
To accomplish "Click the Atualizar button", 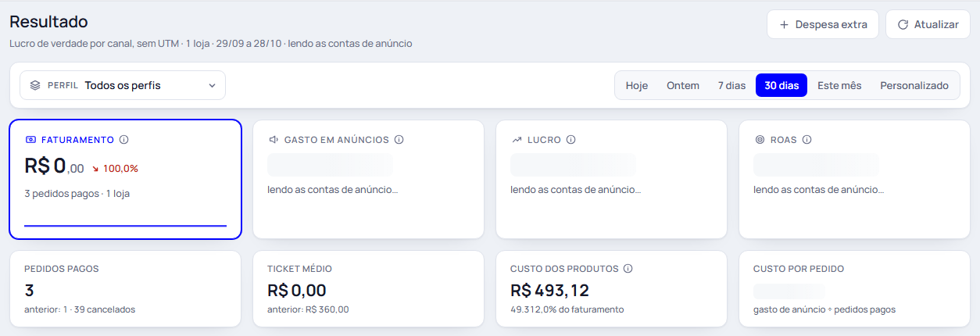I will click(x=928, y=24).
